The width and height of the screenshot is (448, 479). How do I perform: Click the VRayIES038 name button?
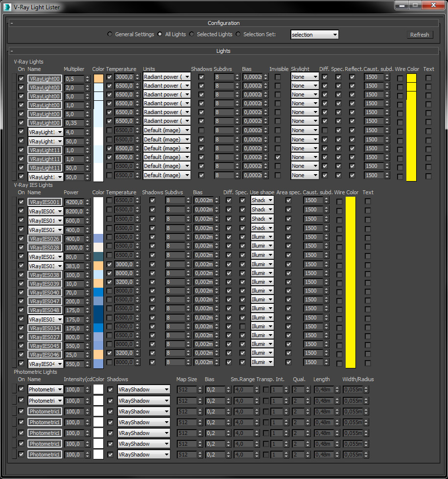pos(45,274)
